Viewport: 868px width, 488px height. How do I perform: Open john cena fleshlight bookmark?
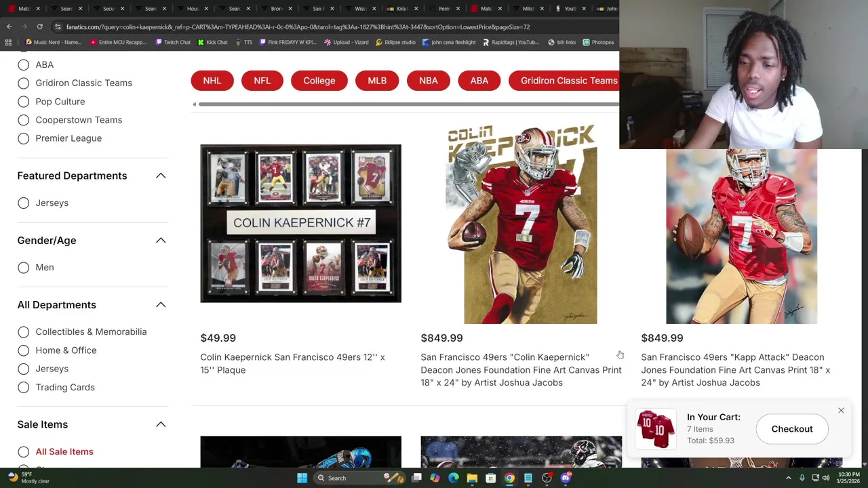point(449,42)
